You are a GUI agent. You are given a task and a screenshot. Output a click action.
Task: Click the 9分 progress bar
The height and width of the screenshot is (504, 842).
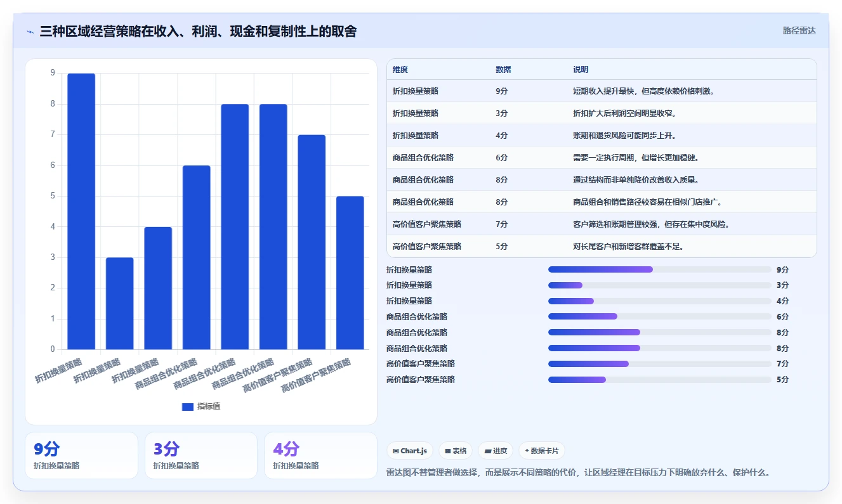click(x=660, y=269)
